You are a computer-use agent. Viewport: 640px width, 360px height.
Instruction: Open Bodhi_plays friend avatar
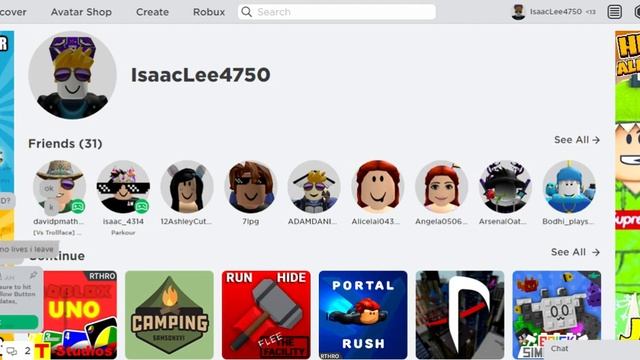[x=569, y=187]
